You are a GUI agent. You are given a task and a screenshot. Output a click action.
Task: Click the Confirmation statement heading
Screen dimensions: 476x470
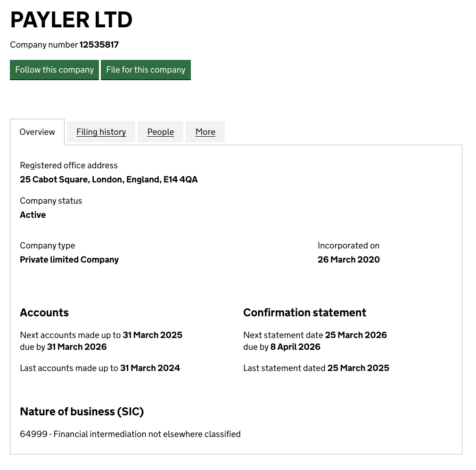click(x=304, y=313)
